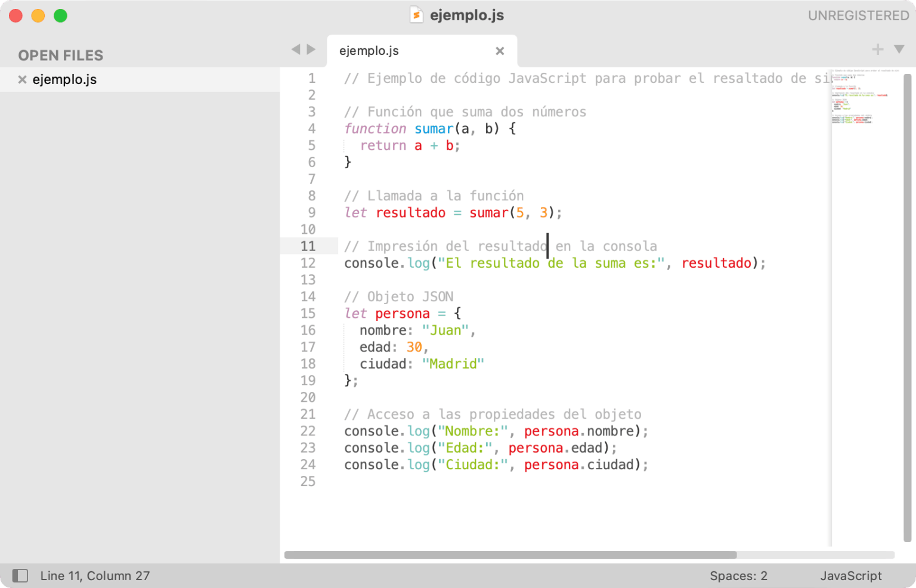Screen dimensions: 916x588
Task: Select the back tab navigation arrow
Action: pos(295,49)
